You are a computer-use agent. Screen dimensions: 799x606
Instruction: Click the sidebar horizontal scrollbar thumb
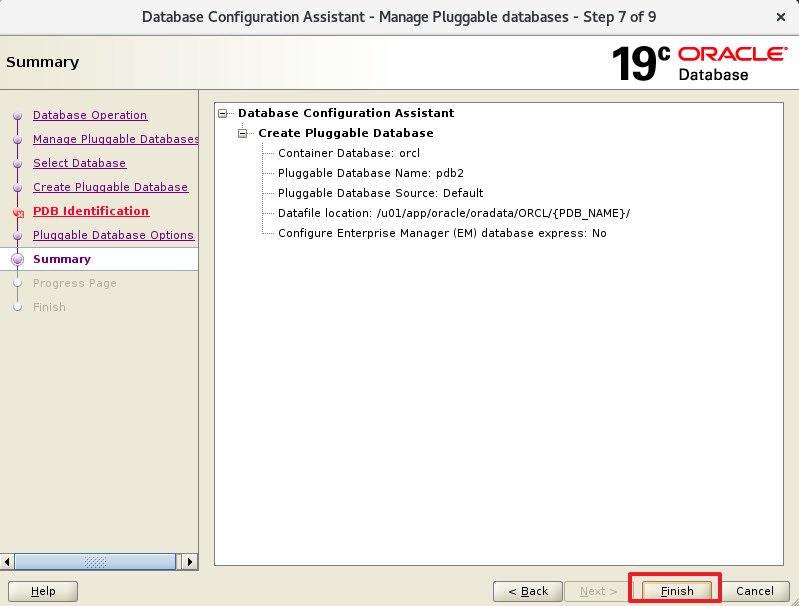95,562
